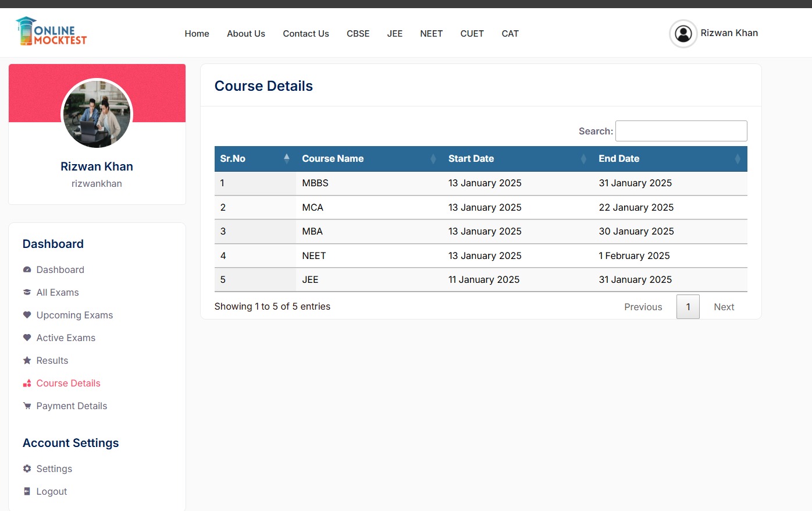This screenshot has height=511, width=812.
Task: Focus the course Search input field
Action: click(x=681, y=131)
